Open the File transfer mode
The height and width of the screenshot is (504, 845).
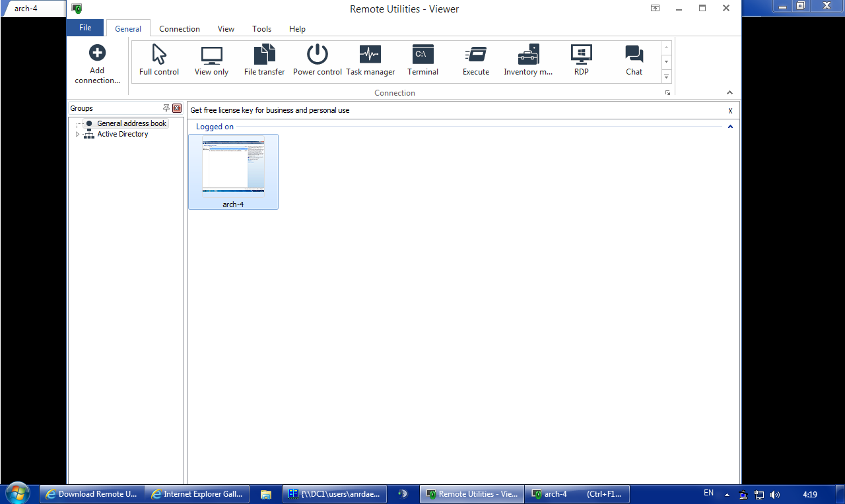(x=264, y=61)
